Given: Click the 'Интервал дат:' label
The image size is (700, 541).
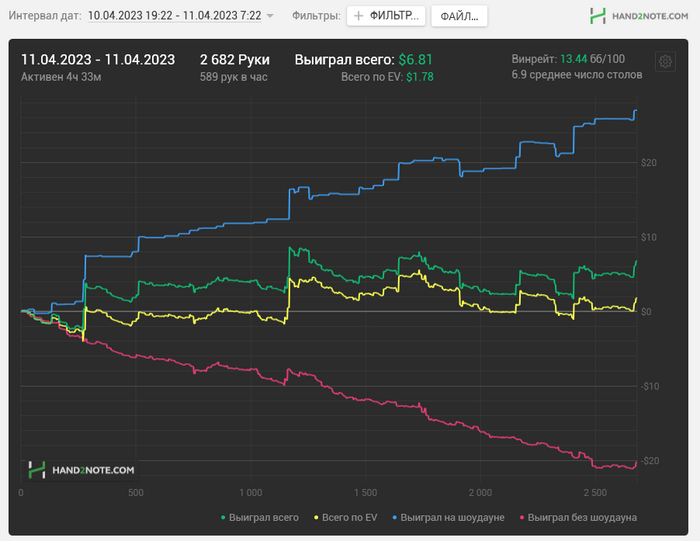Looking at the screenshot, I should 45,16.
